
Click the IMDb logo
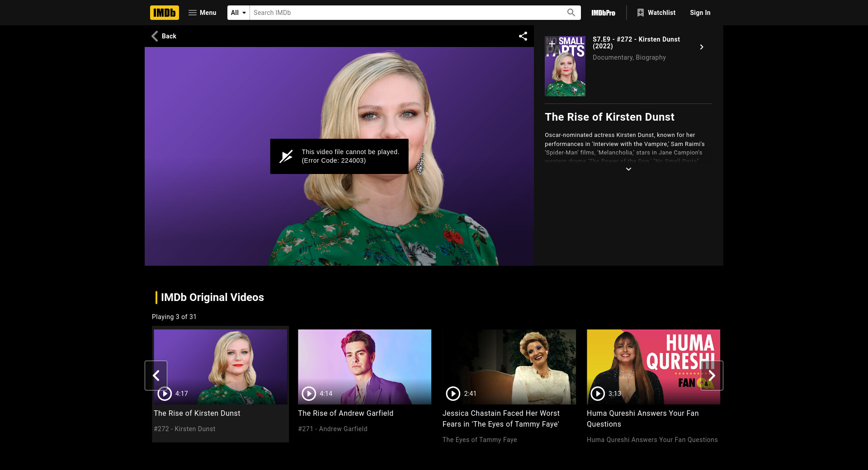coord(164,13)
